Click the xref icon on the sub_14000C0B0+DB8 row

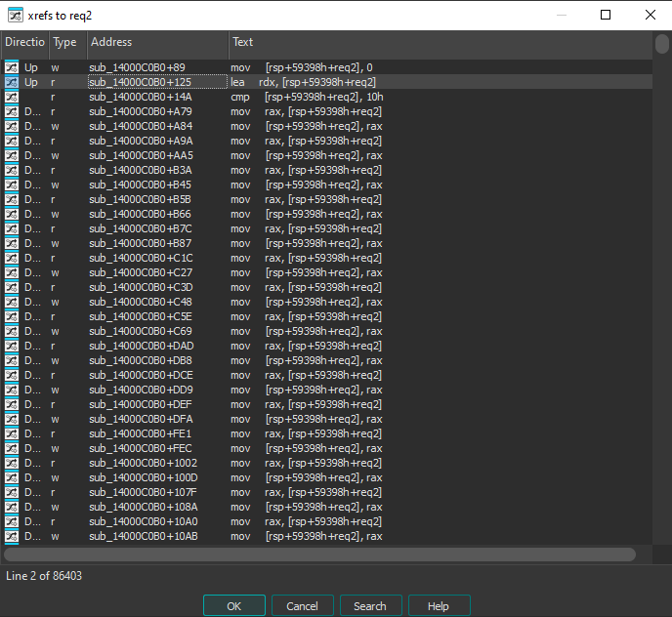12,360
